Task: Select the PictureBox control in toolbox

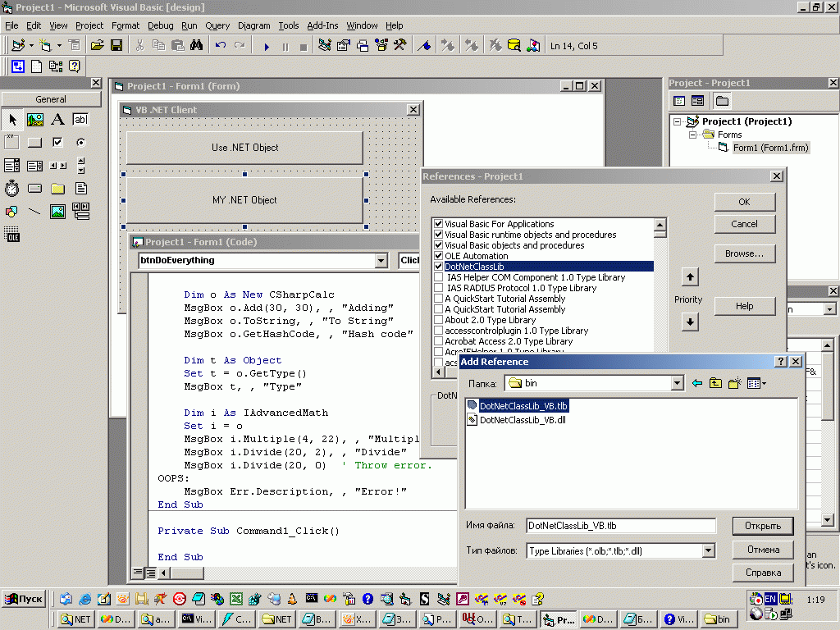Action: pos(34,120)
